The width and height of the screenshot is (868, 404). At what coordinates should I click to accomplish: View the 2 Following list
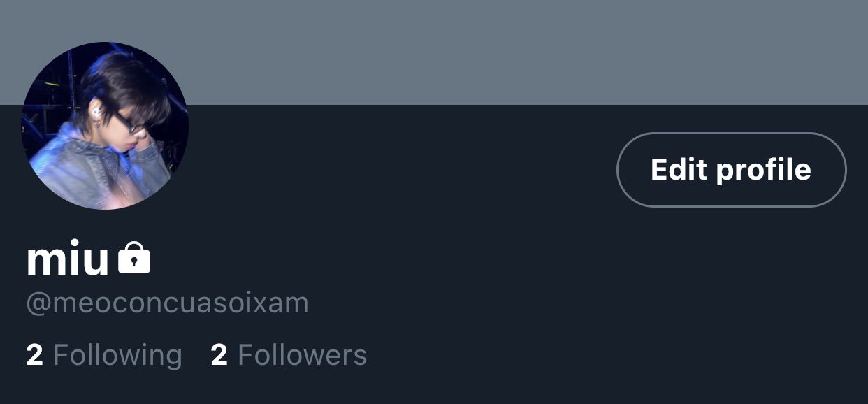104,355
